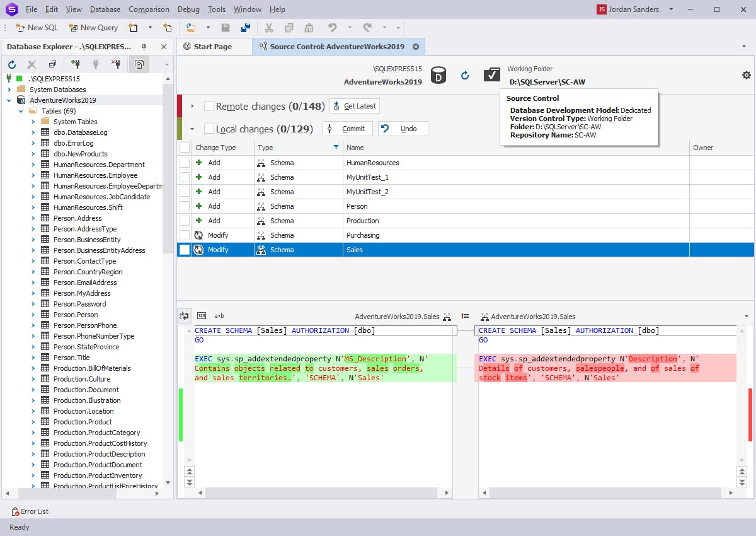Check the checkbox on the Purchasing Modify row

(183, 235)
